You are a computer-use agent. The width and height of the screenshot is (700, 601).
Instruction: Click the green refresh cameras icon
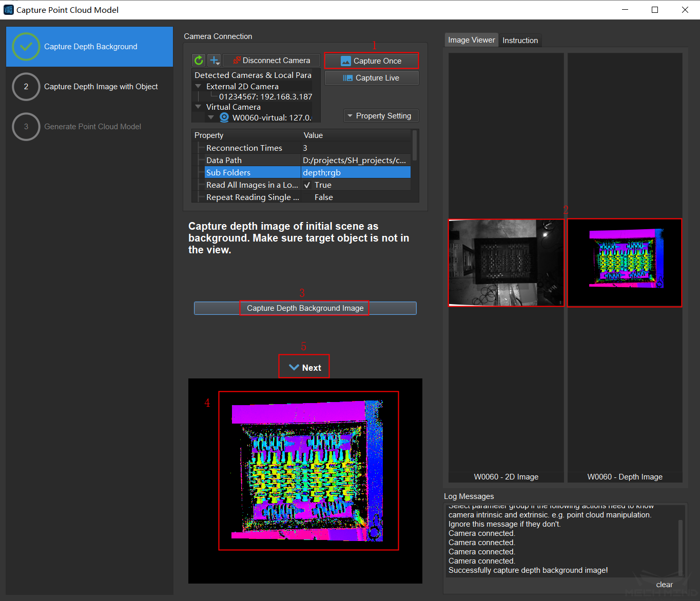tap(199, 61)
